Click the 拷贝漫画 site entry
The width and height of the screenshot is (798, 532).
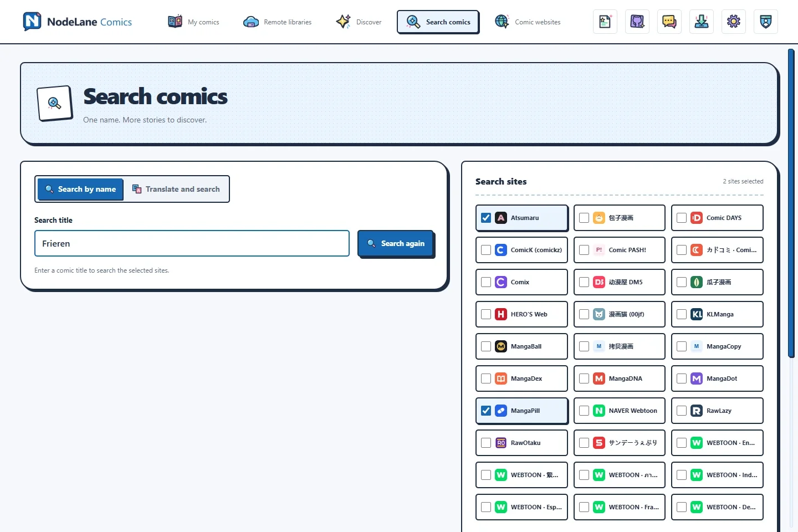pyautogui.click(x=620, y=346)
